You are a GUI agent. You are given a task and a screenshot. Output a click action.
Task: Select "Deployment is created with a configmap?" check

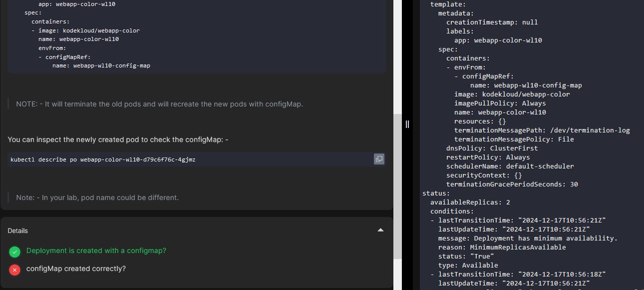(x=96, y=250)
